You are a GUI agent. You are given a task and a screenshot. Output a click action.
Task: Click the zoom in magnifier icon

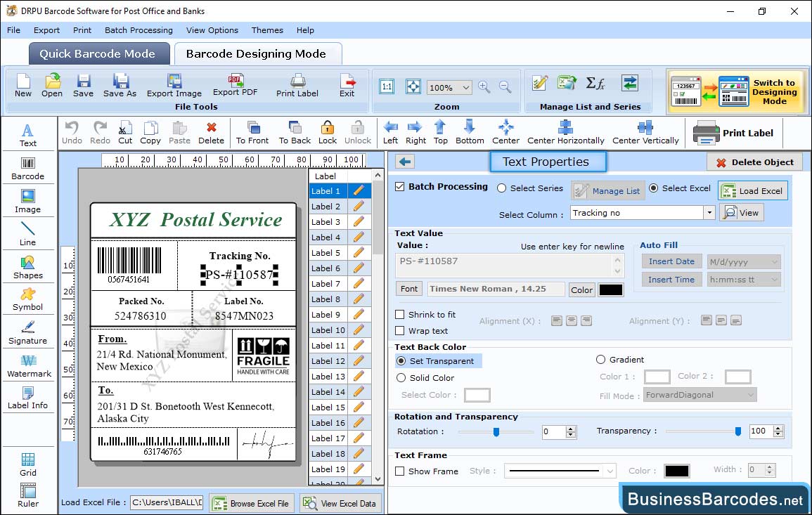484,87
